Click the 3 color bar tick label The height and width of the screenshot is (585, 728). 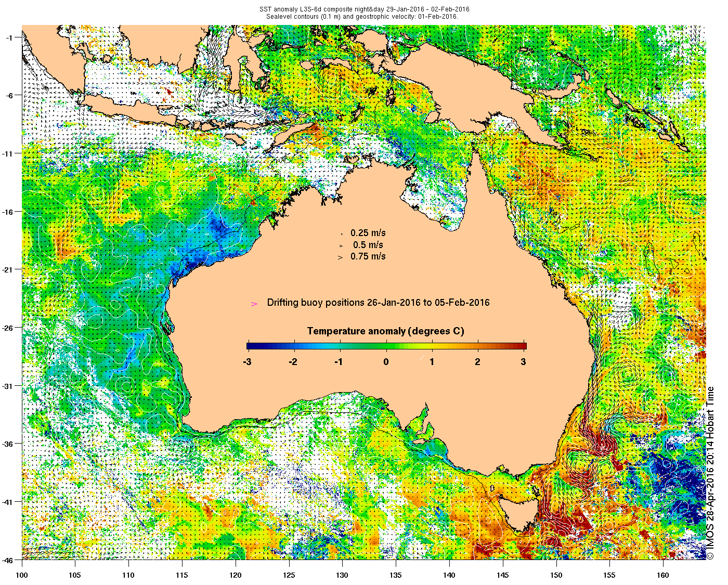pos(524,362)
